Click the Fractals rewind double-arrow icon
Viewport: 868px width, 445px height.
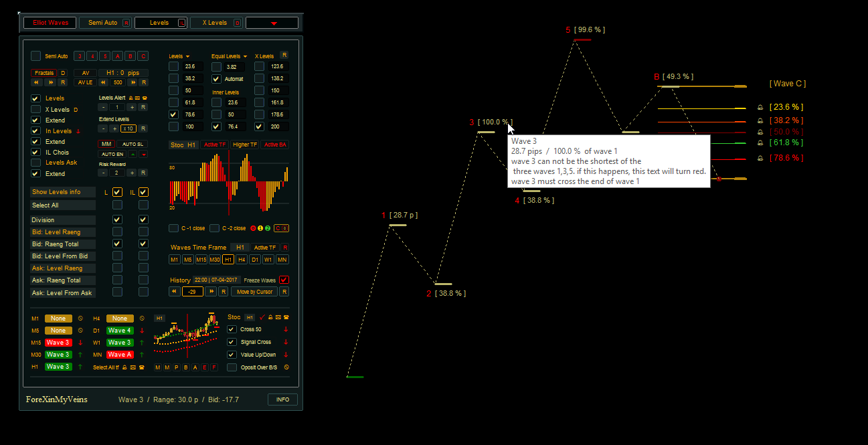click(x=37, y=82)
